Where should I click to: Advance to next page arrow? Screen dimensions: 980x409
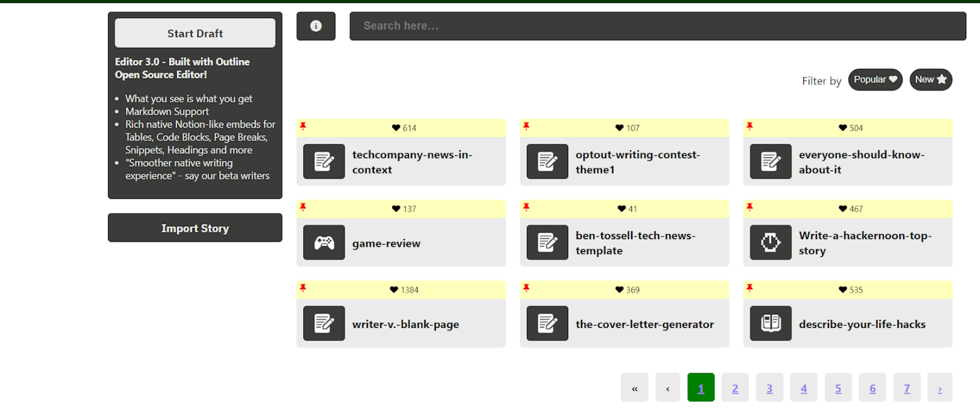pyautogui.click(x=940, y=388)
